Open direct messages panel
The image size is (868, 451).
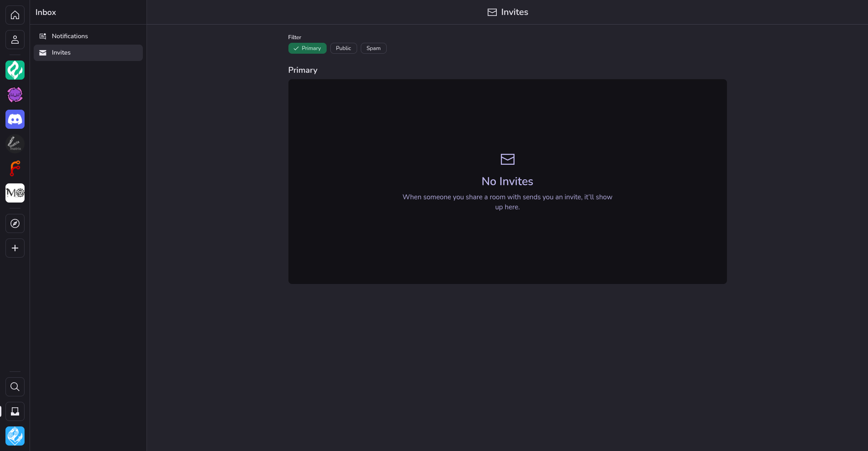click(15, 40)
